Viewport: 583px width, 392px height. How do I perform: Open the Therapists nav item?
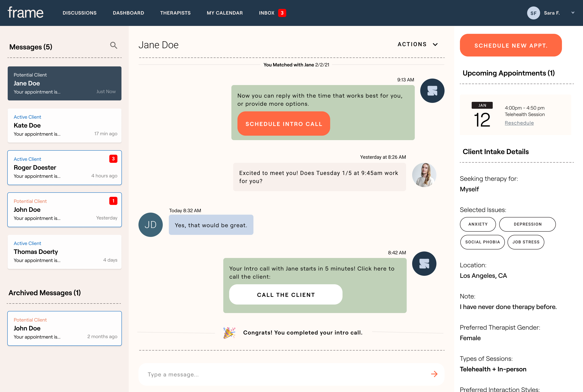pyautogui.click(x=175, y=13)
